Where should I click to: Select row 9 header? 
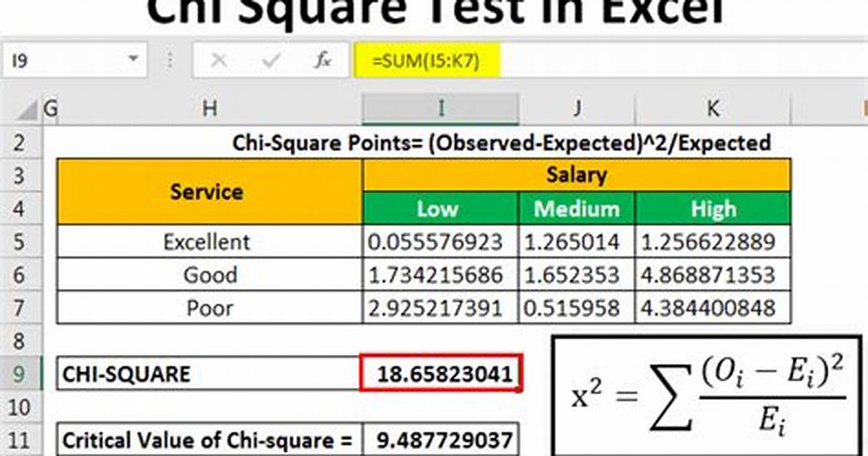[20, 374]
